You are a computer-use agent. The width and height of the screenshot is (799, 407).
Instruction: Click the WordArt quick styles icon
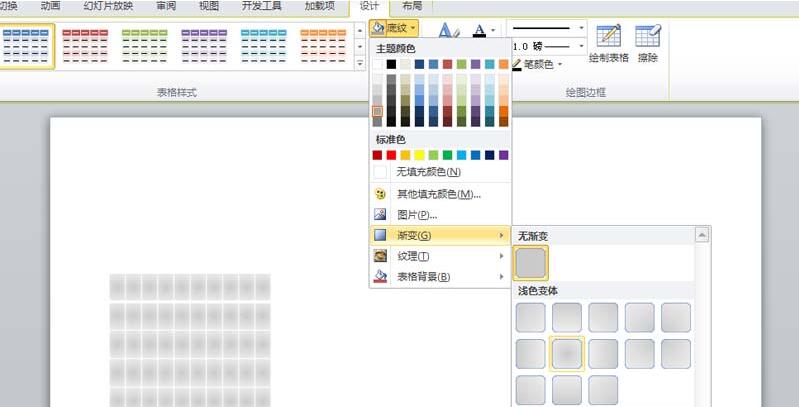(449, 31)
